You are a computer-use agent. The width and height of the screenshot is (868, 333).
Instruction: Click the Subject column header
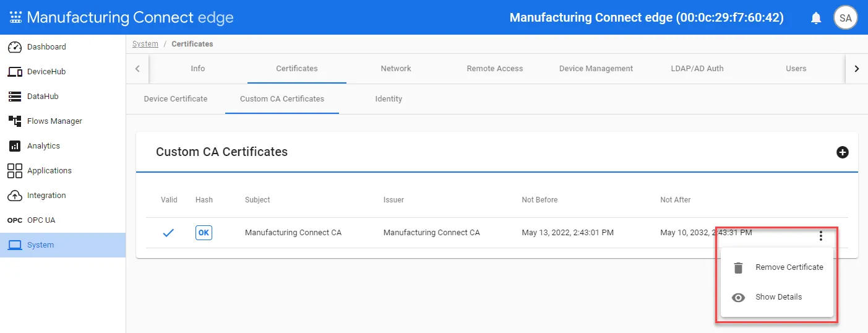click(257, 200)
